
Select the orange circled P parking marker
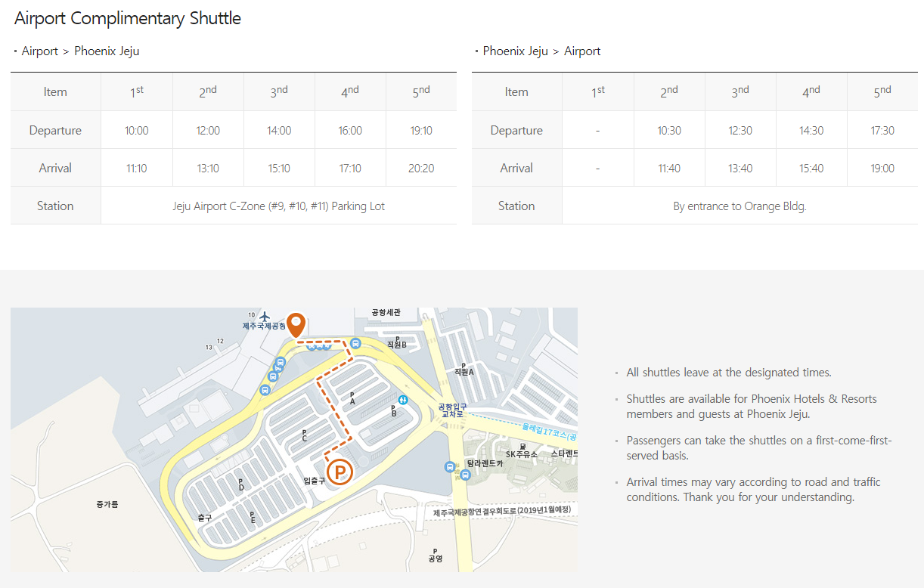tap(340, 472)
